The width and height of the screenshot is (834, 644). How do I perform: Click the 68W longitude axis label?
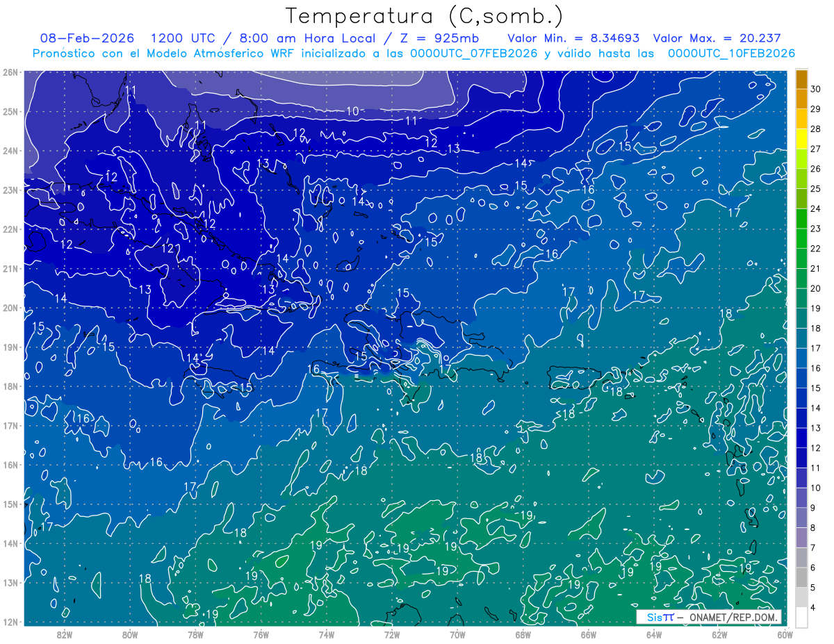523,634
